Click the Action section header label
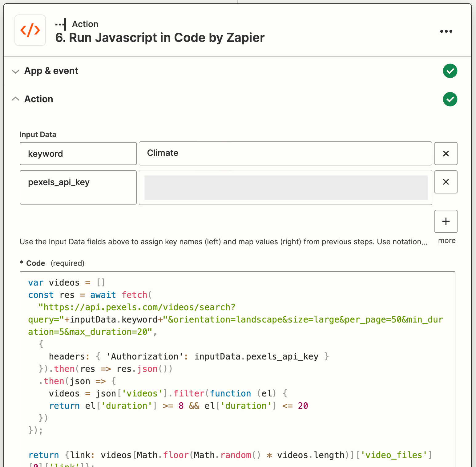Screen dimensions: 476x467 click(x=39, y=99)
